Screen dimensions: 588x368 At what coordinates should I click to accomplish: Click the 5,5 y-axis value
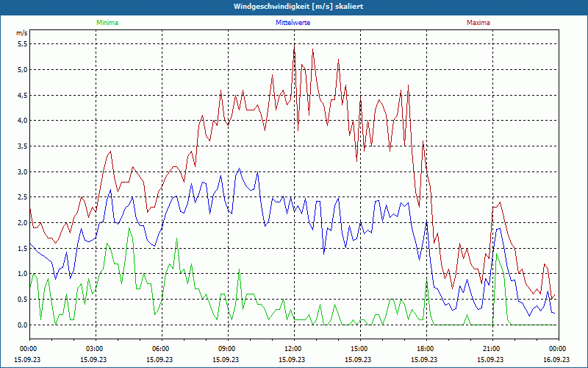pyautogui.click(x=23, y=44)
